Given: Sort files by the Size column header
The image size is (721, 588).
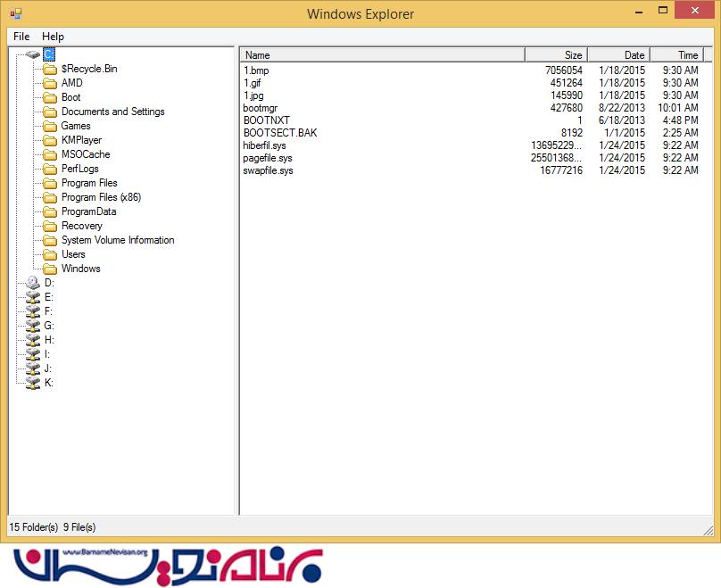Looking at the screenshot, I should (x=558, y=54).
